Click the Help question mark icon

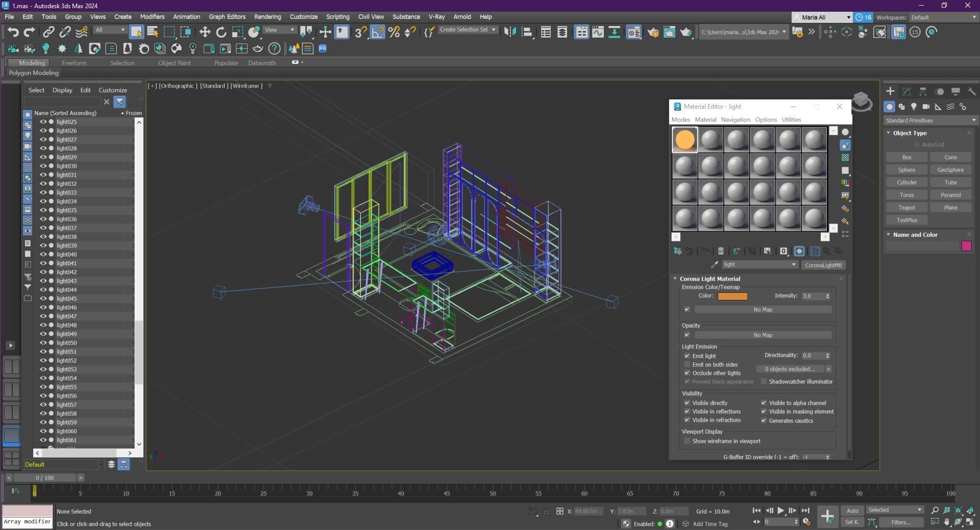coord(274,48)
